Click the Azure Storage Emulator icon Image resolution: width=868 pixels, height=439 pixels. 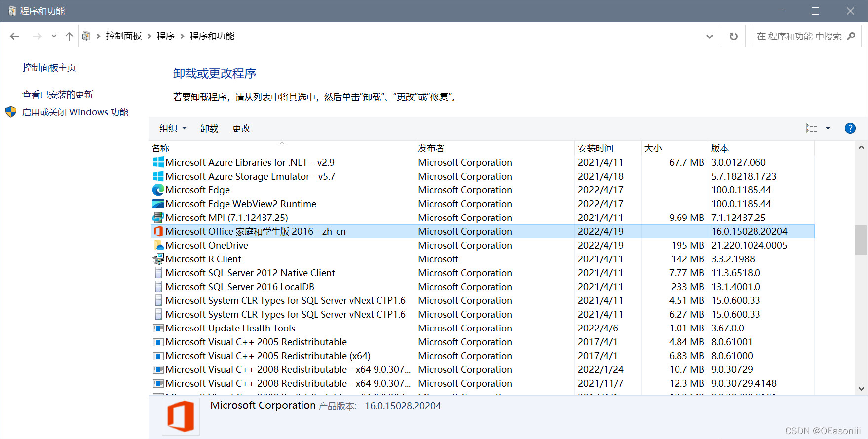point(158,176)
